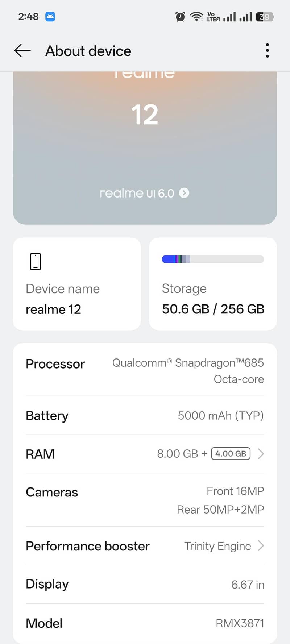The image size is (290, 644).
Task: Tap the alarm clock status bar icon
Action: click(179, 17)
